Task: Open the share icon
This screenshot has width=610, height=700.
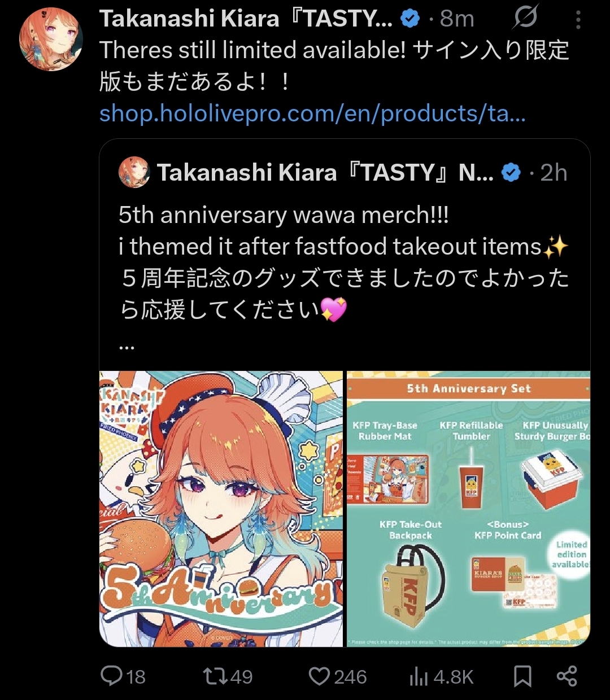Action: point(567,676)
